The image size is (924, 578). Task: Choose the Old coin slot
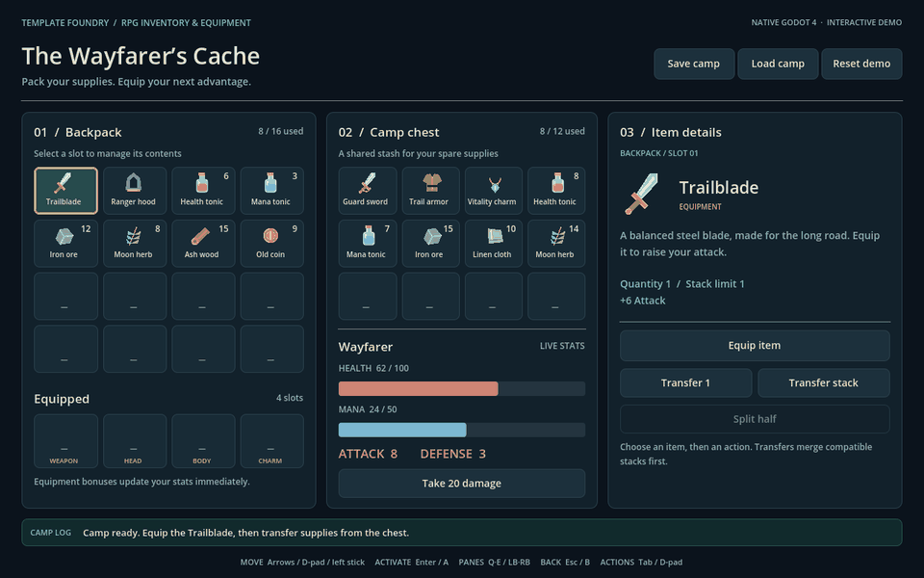pos(272,244)
